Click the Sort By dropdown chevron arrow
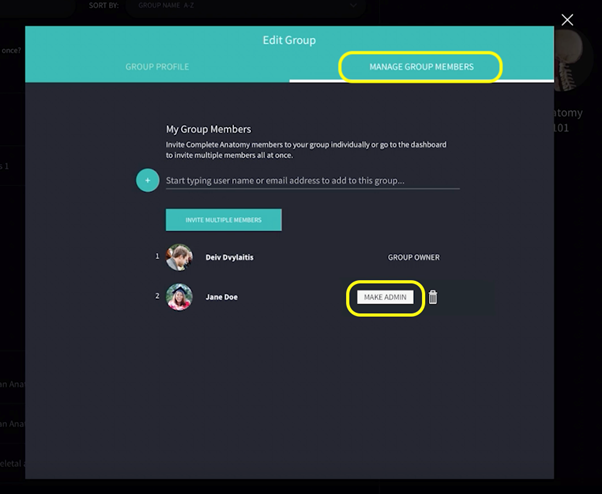Viewport: 602px width, 494px height. (x=354, y=6)
